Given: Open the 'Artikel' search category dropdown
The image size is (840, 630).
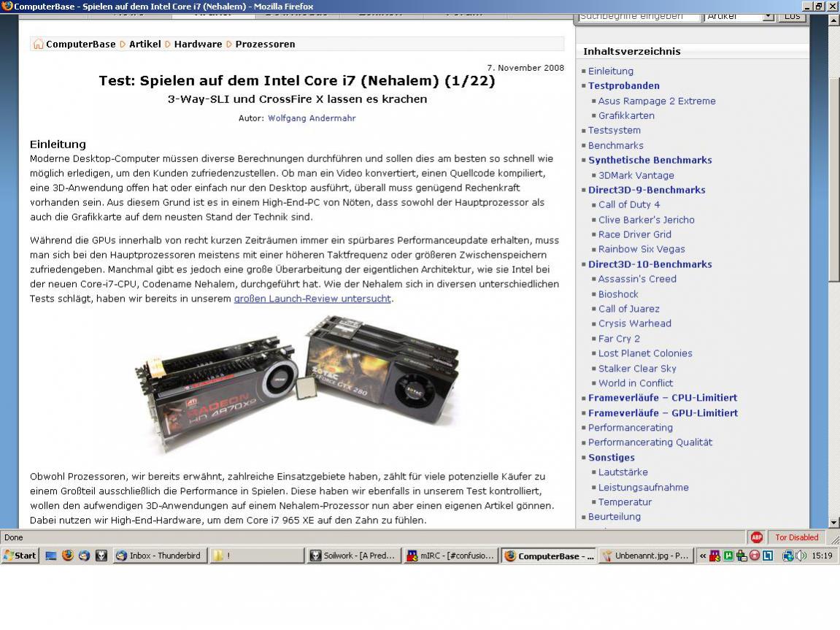Looking at the screenshot, I should [739, 17].
